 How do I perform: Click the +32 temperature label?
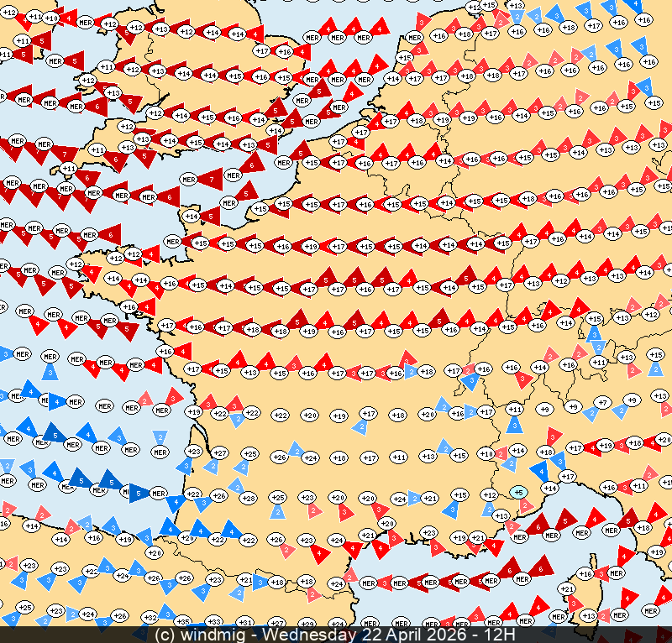pos(151,617)
